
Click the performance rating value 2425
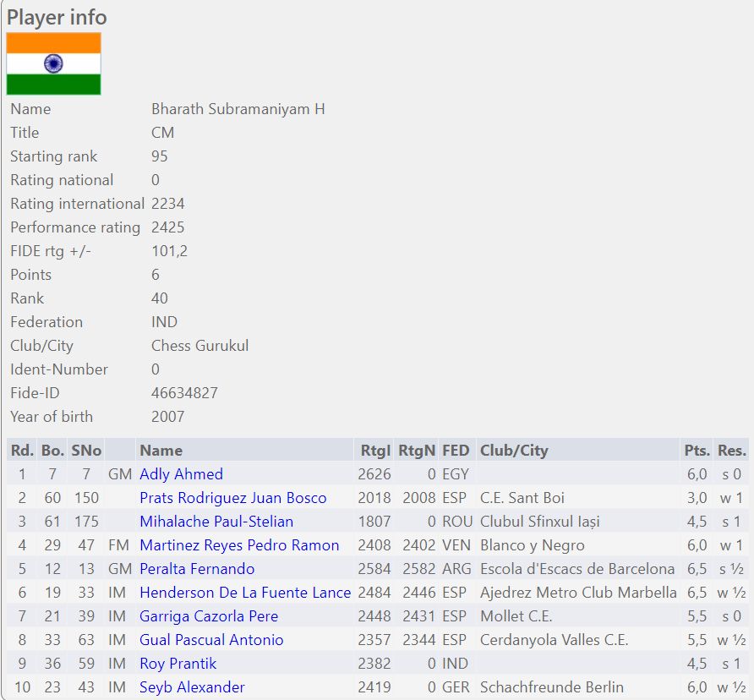pos(167,227)
